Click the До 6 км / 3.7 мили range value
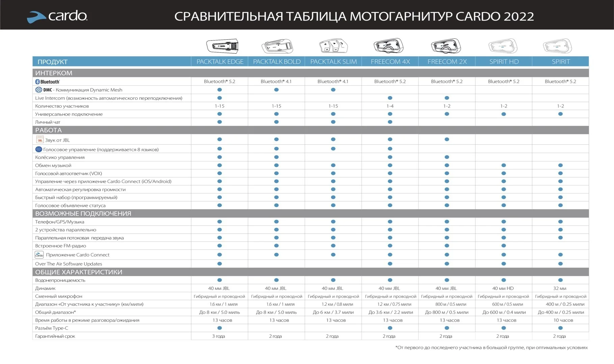Image resolution: width=614 pixels, height=364 pixels. pos(333,312)
